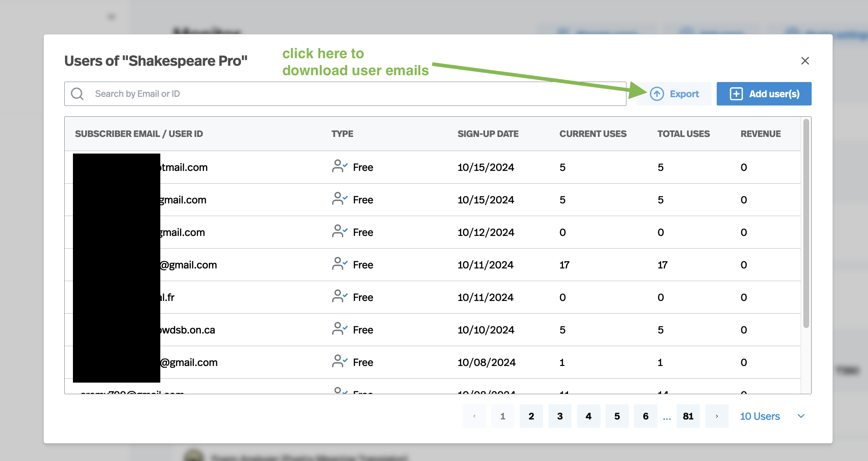Go to page 5 of users

tap(617, 416)
